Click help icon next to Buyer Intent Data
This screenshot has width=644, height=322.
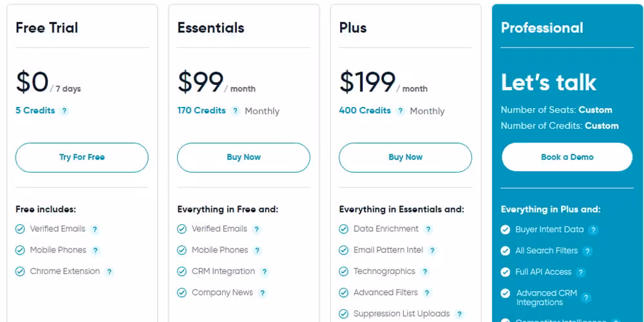pos(593,230)
